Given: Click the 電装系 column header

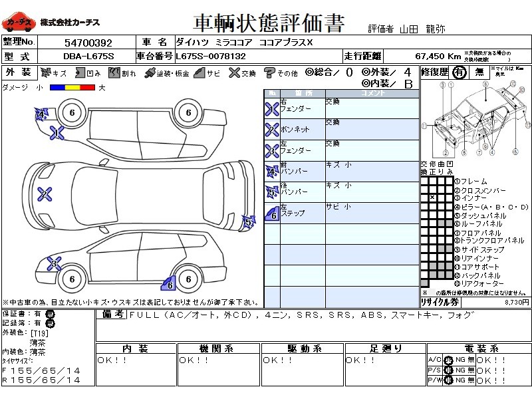Looking at the screenshot, I should pos(479,348).
